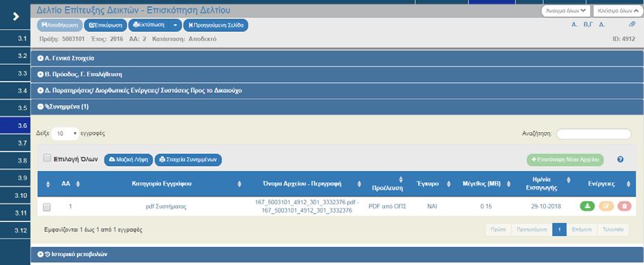Go to sidebar item 3.1
The width and height of the screenshot is (644, 265).
(15, 38)
